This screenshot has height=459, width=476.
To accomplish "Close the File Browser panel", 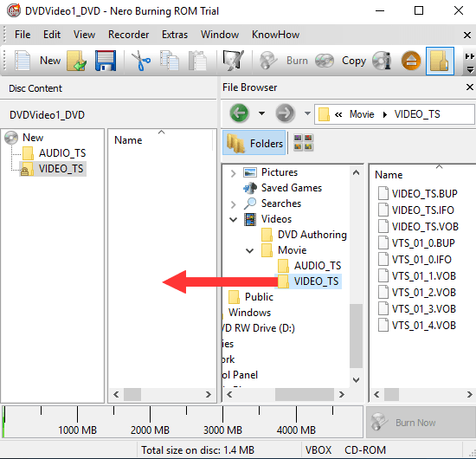I will click(469, 87).
